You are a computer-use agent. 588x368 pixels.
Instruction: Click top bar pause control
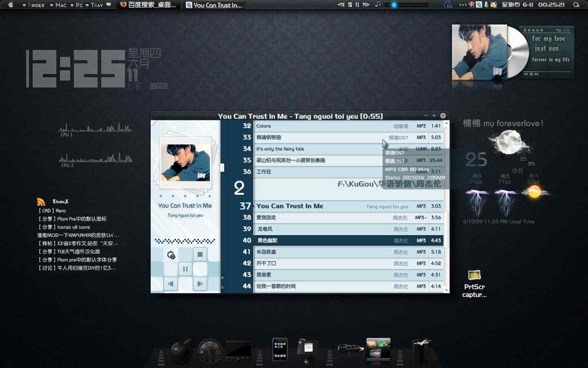pos(357,5)
